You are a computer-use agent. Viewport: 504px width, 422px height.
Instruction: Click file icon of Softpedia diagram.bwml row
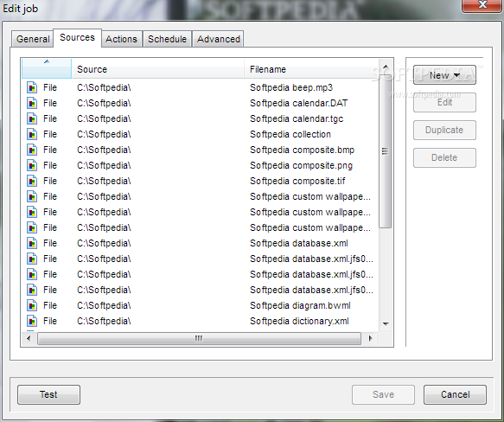coord(32,305)
